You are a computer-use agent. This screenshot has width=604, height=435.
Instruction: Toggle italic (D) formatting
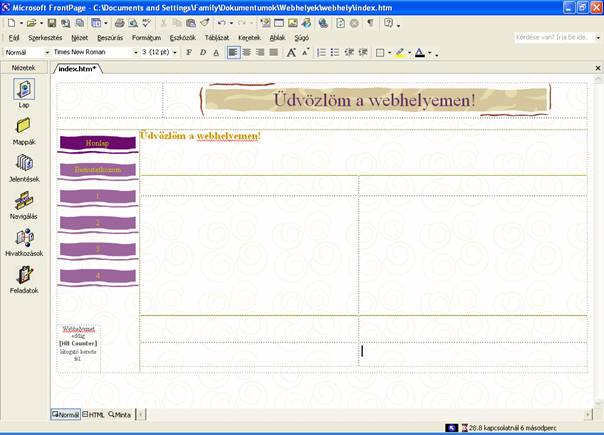(202, 52)
